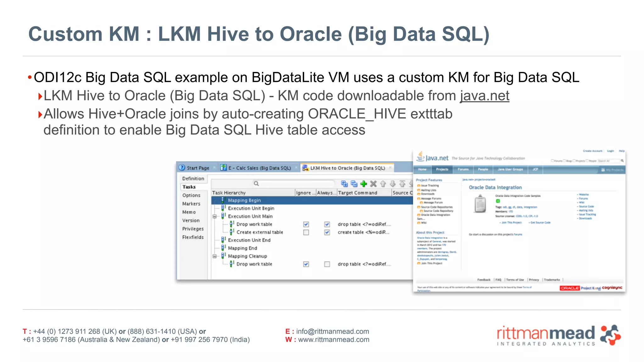Image resolution: width=644 pixels, height=362 pixels.
Task: Click the green plus add task icon
Action: tap(364, 184)
